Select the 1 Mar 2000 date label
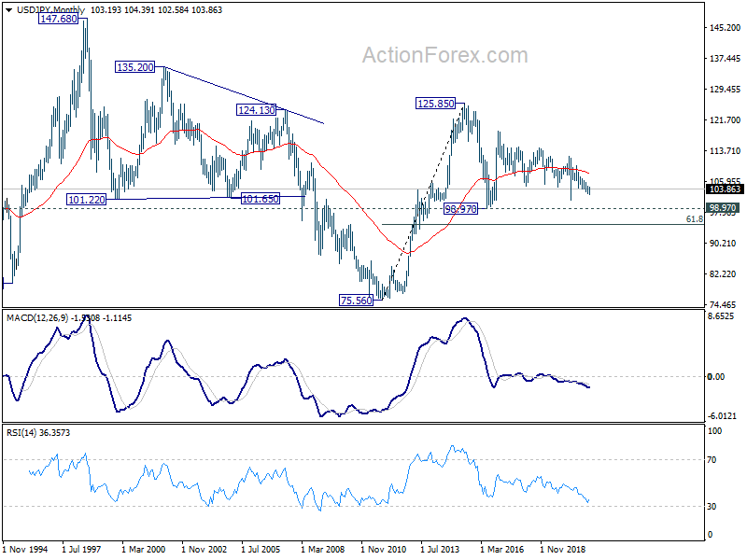This screenshot has height=560, width=747. (144, 549)
